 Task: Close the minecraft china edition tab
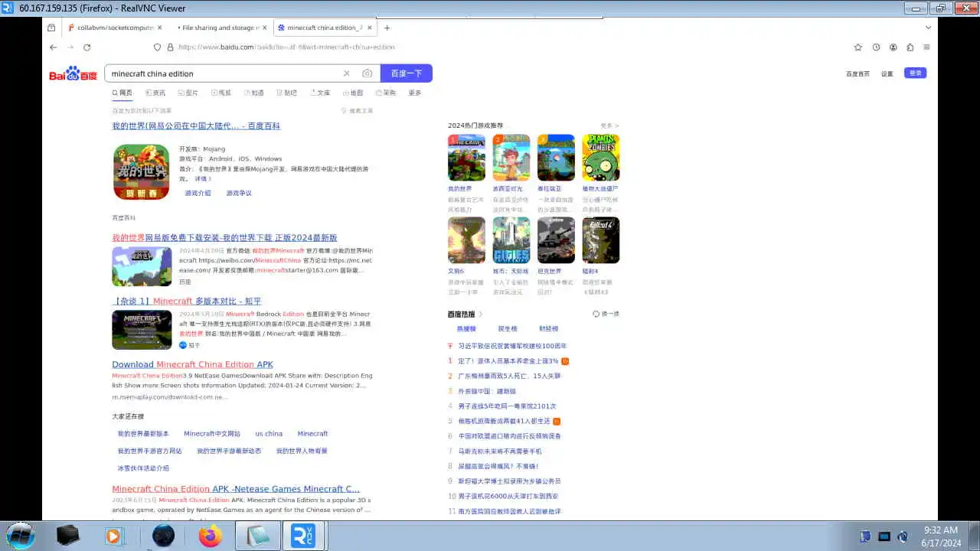[370, 28]
